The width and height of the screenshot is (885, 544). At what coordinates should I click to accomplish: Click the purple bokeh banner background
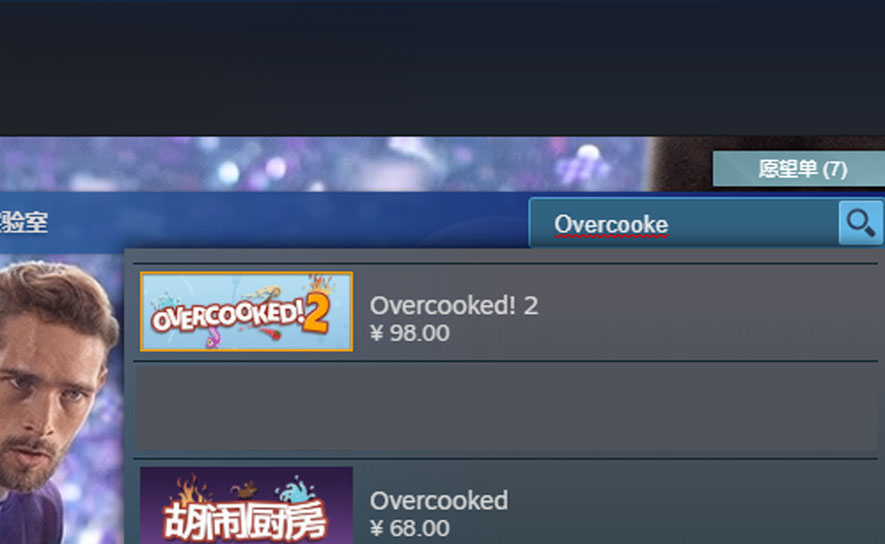click(322, 164)
